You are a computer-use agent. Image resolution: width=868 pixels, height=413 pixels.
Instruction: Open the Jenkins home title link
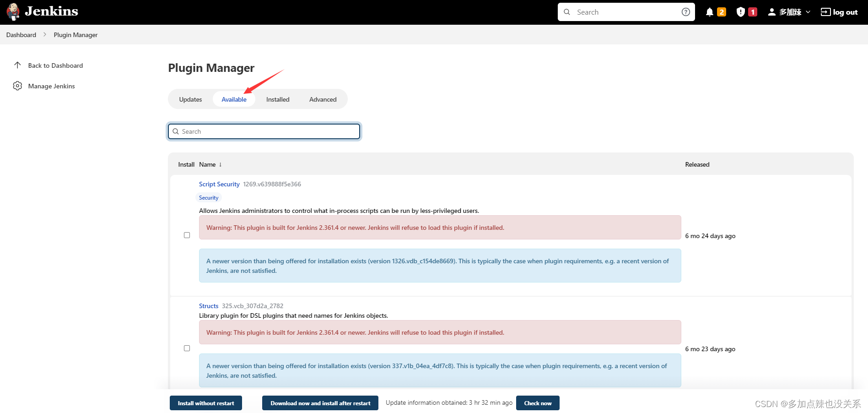(51, 11)
